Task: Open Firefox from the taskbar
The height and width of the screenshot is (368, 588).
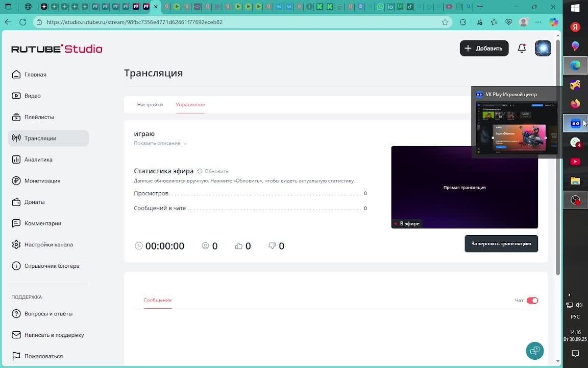Action: [575, 104]
